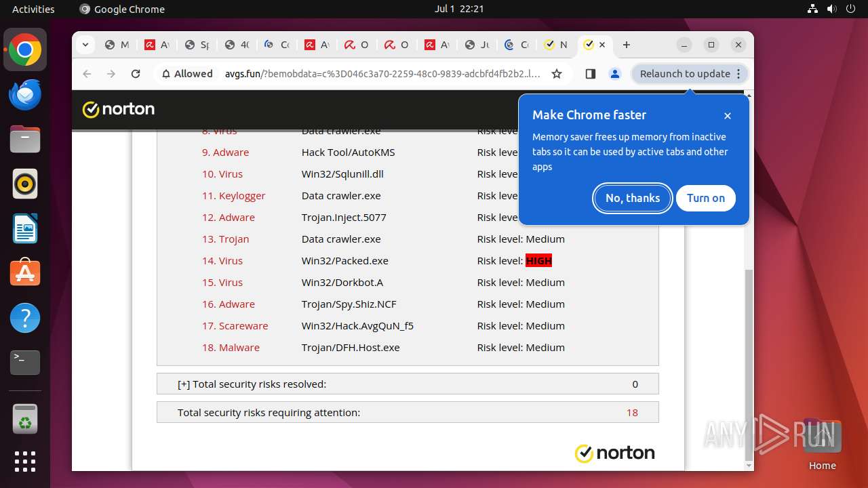Open Help from the dock

tap(25, 318)
